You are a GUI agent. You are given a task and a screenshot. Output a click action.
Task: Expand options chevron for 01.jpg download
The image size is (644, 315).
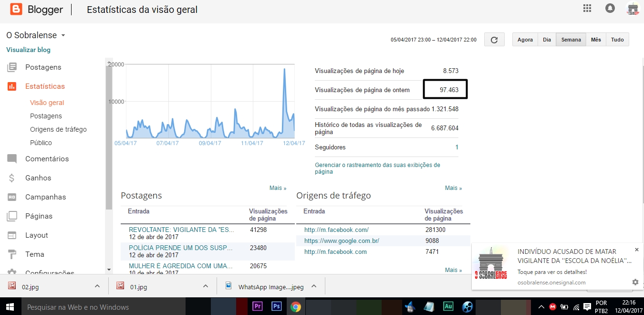click(206, 286)
